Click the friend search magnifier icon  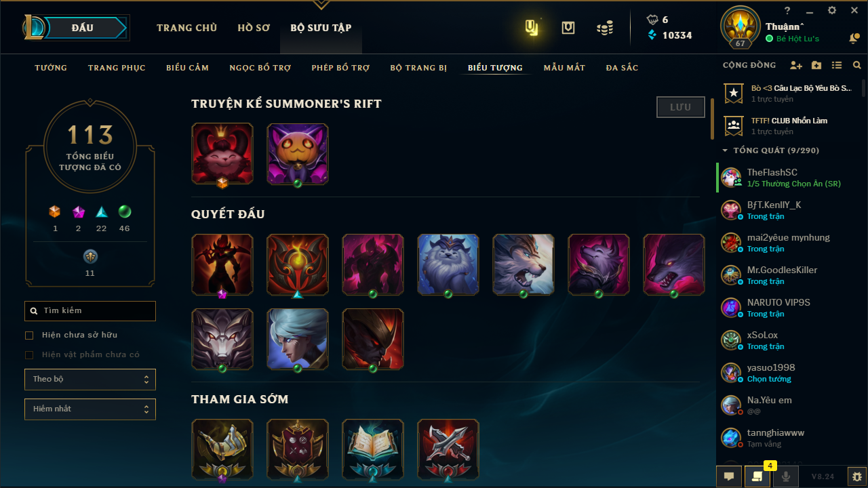tap(857, 66)
